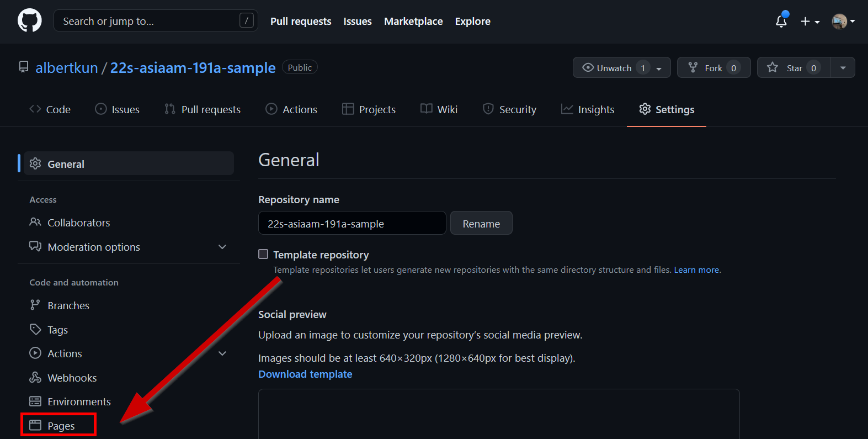This screenshot has width=868, height=439.
Task: Open Branches settings in sidebar
Action: coord(68,305)
